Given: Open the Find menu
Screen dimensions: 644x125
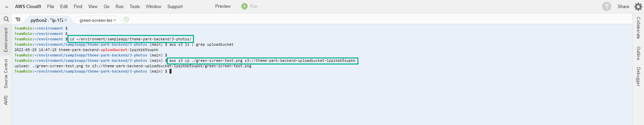Looking at the screenshot, I should point(78,6).
